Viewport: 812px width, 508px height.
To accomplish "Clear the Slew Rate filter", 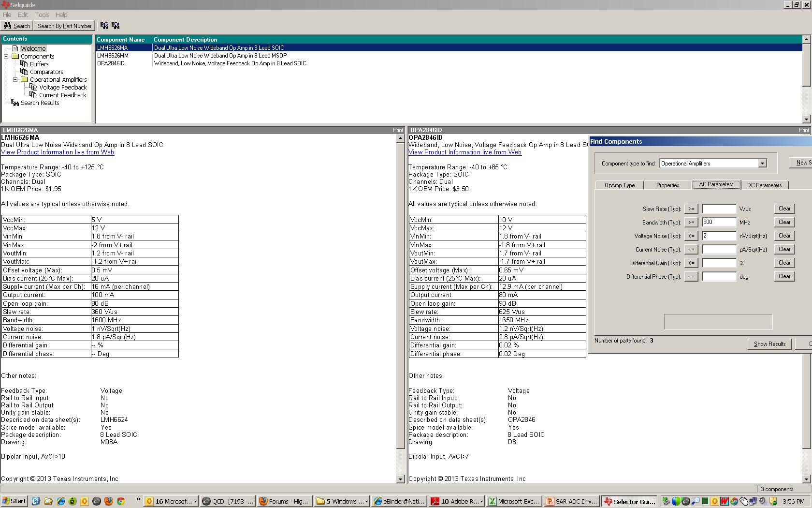I will click(x=784, y=209).
